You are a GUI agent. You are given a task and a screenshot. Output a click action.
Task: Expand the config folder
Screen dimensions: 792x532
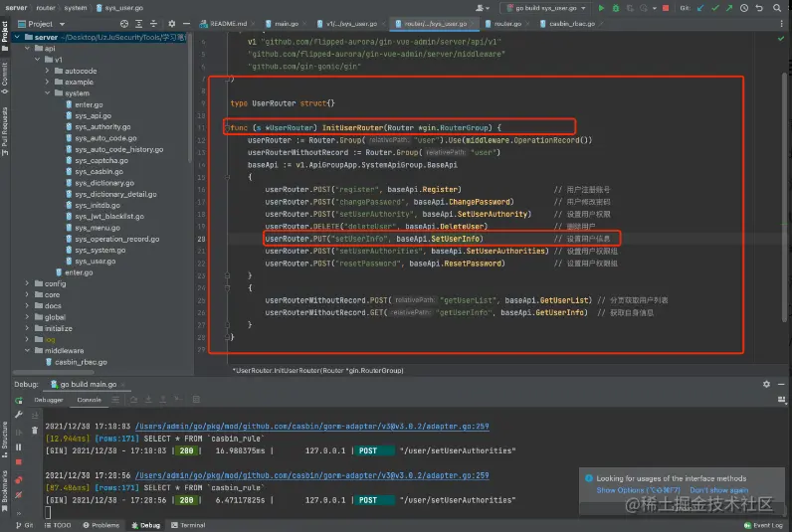tap(27, 283)
